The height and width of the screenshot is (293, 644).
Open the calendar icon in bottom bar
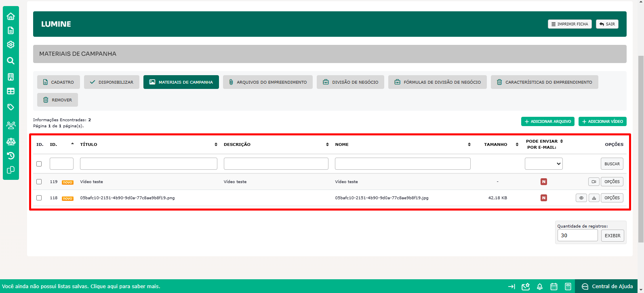click(554, 287)
